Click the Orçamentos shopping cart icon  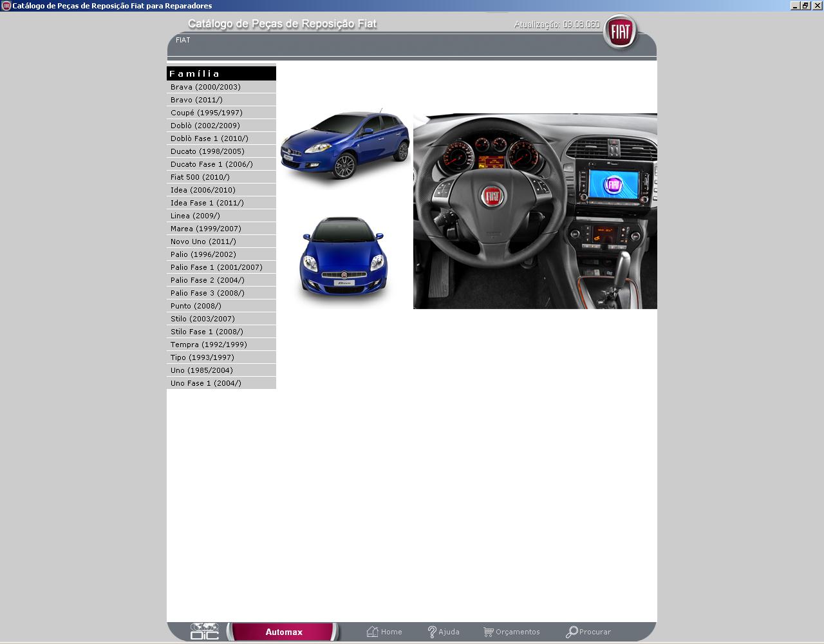click(489, 632)
